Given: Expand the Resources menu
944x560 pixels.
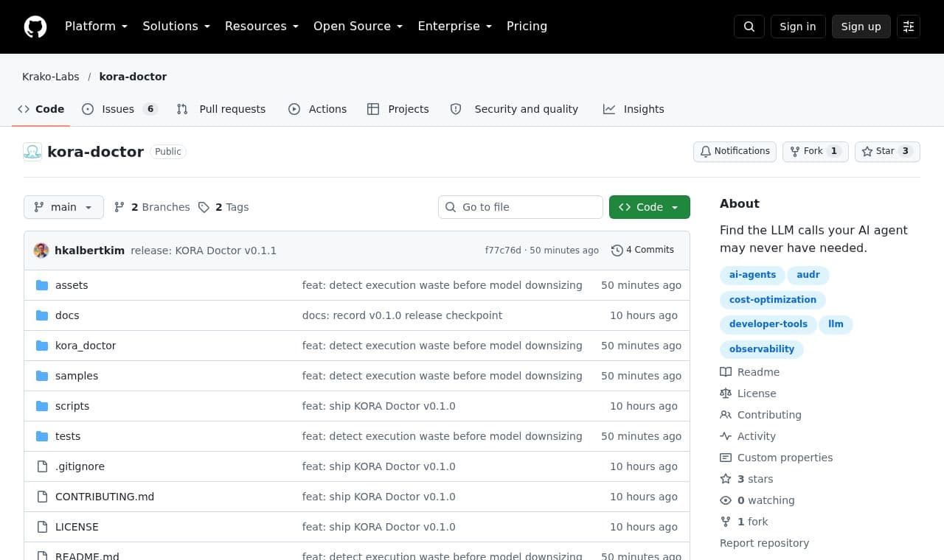Looking at the screenshot, I should click(x=262, y=27).
